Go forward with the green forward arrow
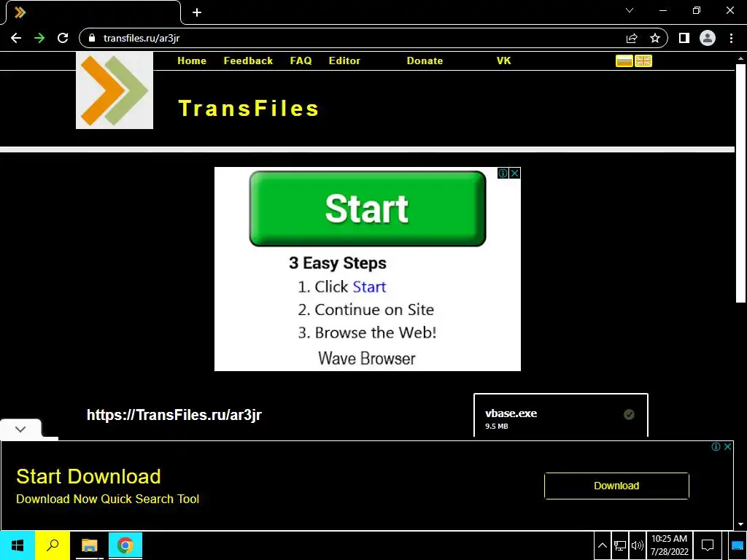This screenshot has height=560, width=747. pos(39,38)
